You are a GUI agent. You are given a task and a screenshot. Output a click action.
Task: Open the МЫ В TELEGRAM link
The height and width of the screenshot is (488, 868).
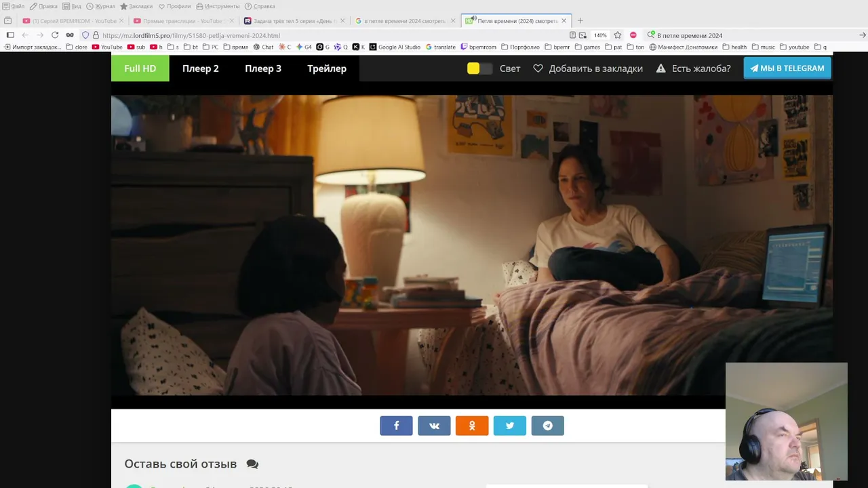(787, 68)
